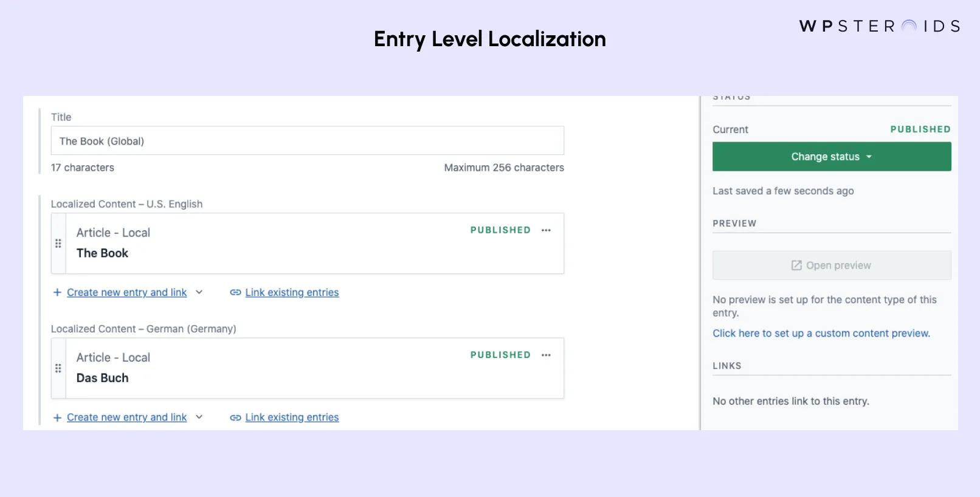Create new entry and link under U.S. English
Screen dimensions: 980x497
[x=126, y=292]
